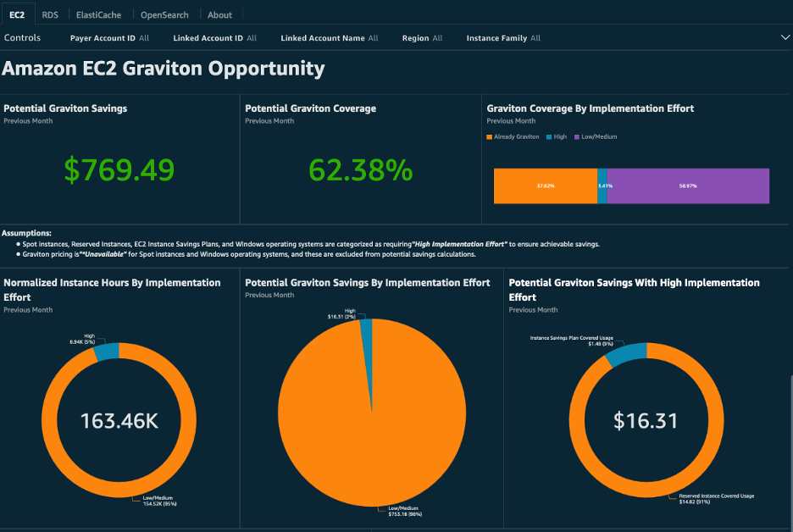
Task: Switch to the RDS tab
Action: [51, 14]
